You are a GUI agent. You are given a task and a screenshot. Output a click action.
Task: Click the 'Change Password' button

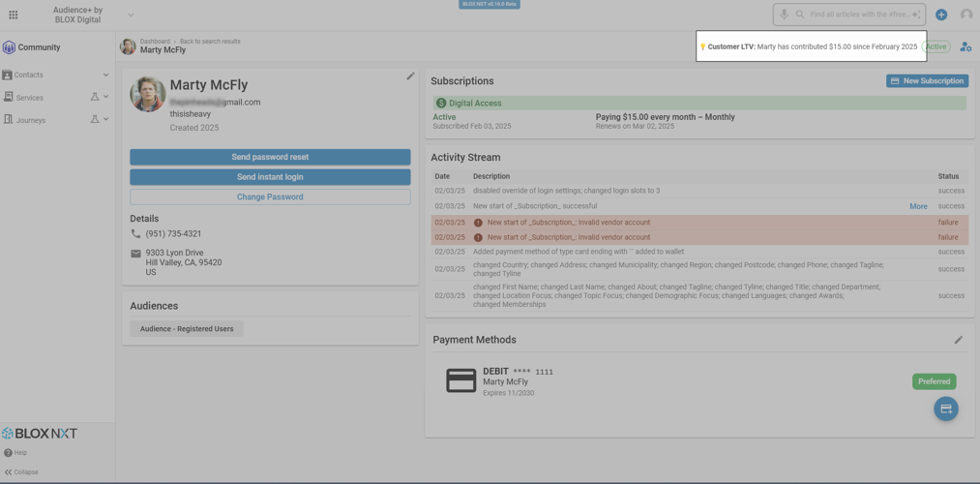270,197
